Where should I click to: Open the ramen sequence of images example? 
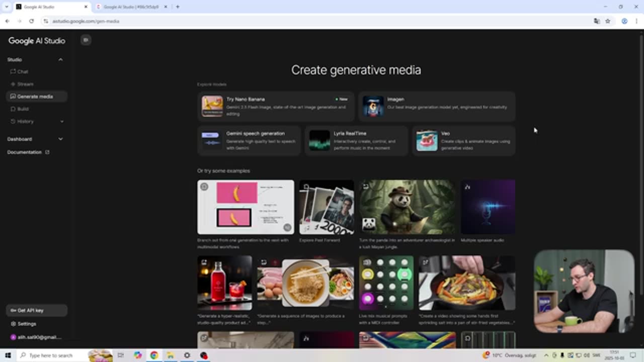point(305,283)
